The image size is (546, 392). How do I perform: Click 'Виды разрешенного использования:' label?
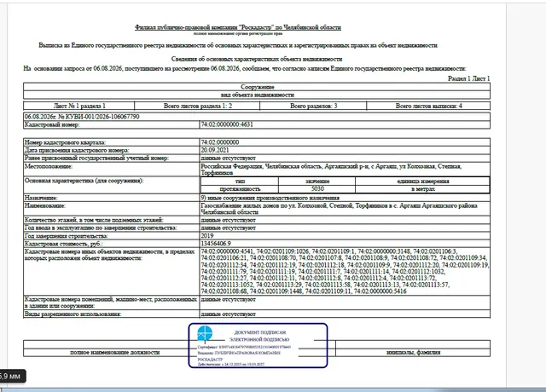(x=73, y=314)
